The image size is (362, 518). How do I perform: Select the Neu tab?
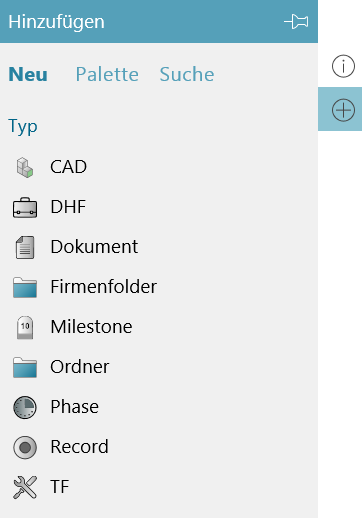pyautogui.click(x=28, y=74)
